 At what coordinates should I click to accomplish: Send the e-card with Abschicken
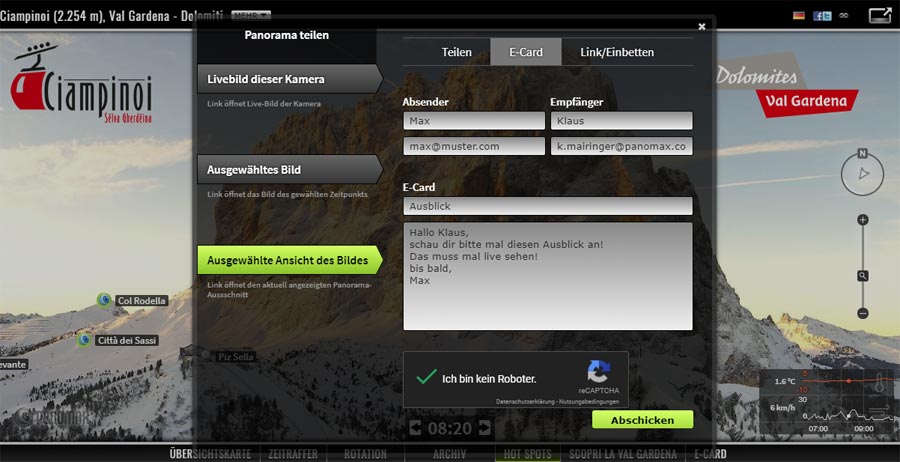[642, 420]
